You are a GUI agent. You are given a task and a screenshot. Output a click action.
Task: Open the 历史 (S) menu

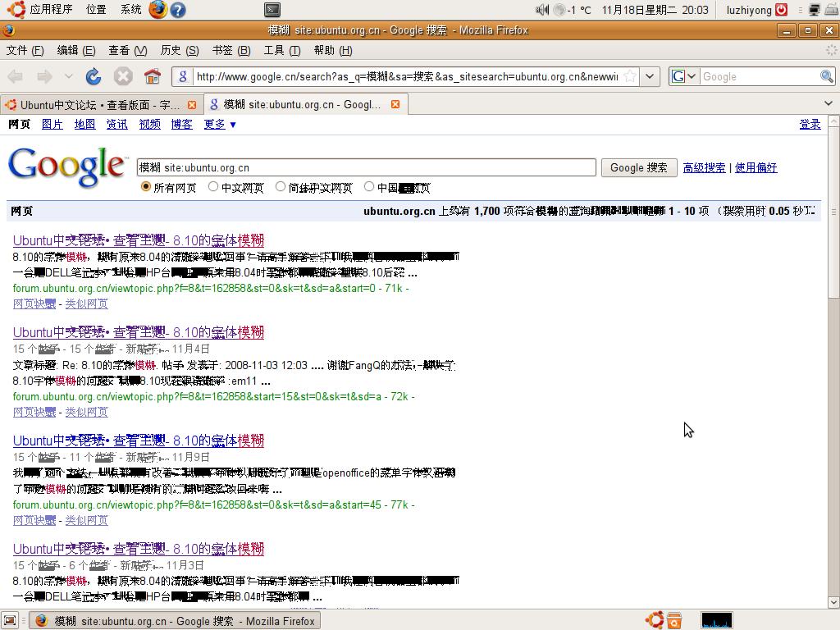click(180, 50)
